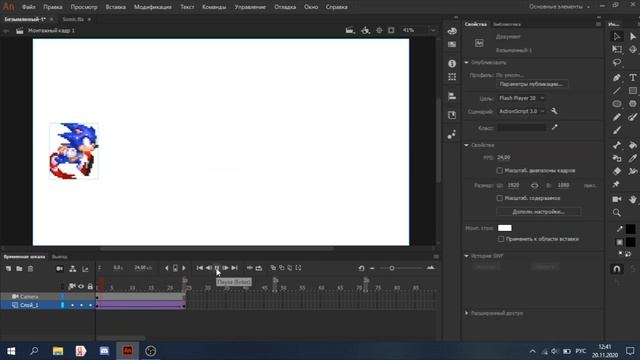Viewport: 640px width, 360px height.
Task: Select the PolyStar tool
Action: click(x=633, y=104)
